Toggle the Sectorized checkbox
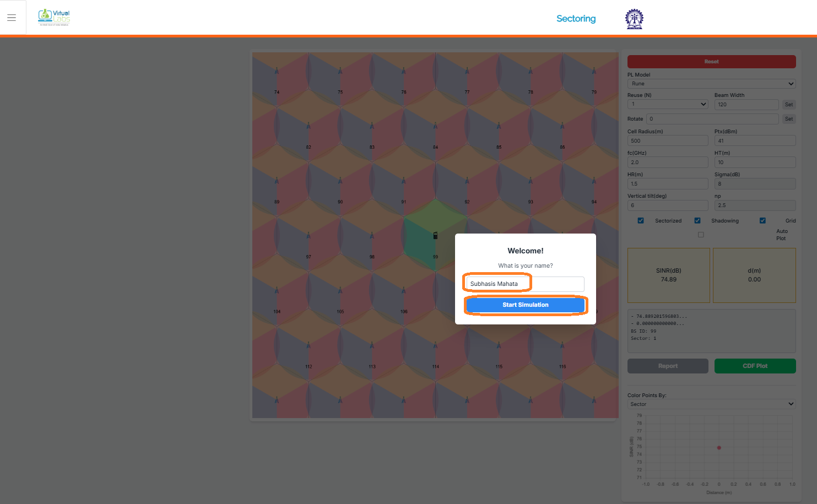817x504 pixels. tap(641, 220)
